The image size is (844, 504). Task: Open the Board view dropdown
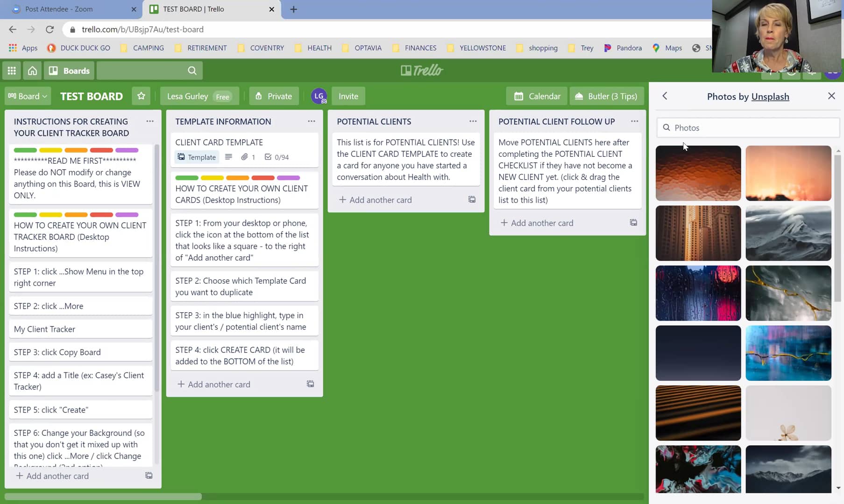(27, 96)
